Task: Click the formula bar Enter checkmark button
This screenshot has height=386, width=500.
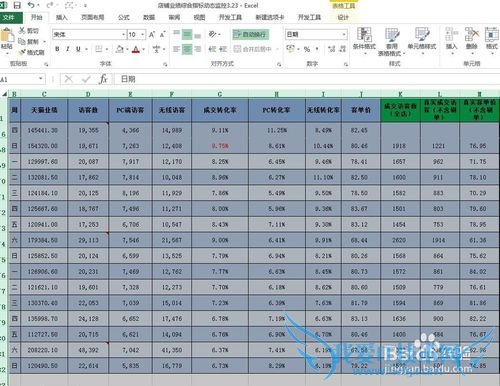Action: (x=86, y=79)
